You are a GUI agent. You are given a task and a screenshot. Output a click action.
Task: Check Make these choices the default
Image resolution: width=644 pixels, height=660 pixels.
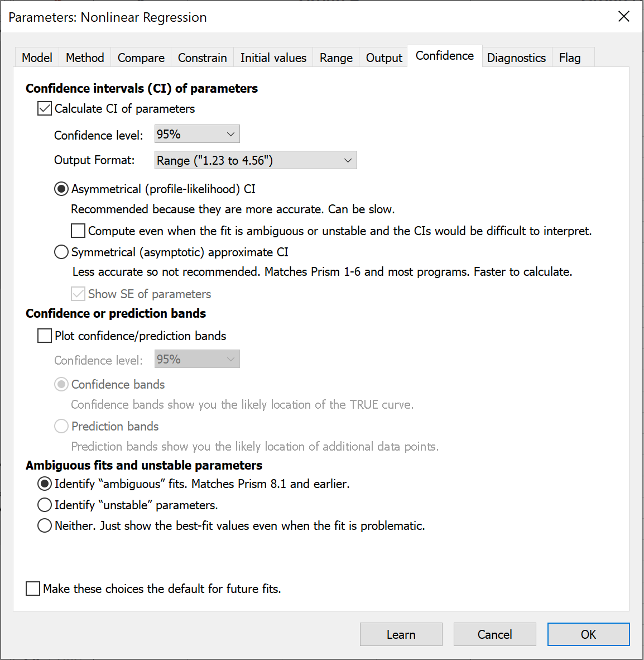pyautogui.click(x=33, y=589)
